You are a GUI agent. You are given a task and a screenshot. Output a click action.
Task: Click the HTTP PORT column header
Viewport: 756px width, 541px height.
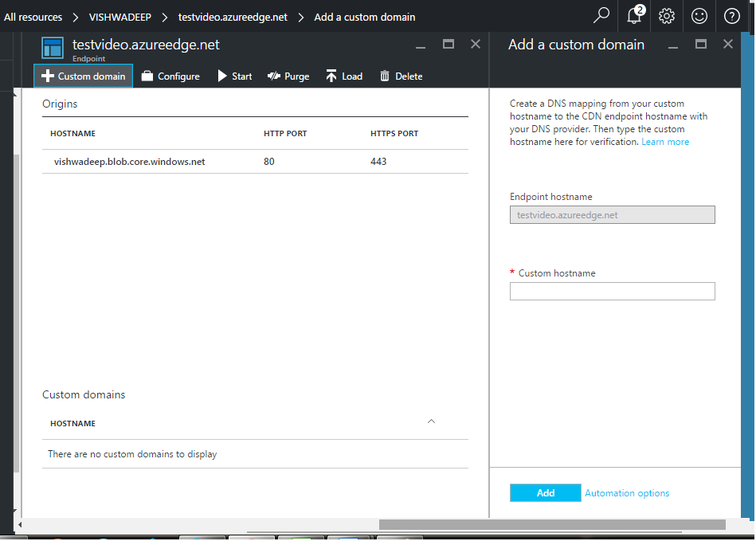(x=285, y=134)
